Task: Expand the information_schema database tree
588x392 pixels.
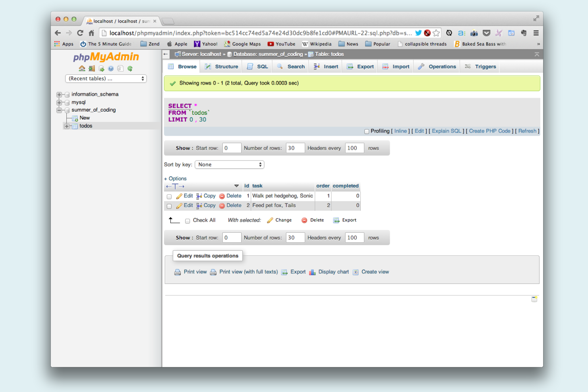Action: click(59, 95)
